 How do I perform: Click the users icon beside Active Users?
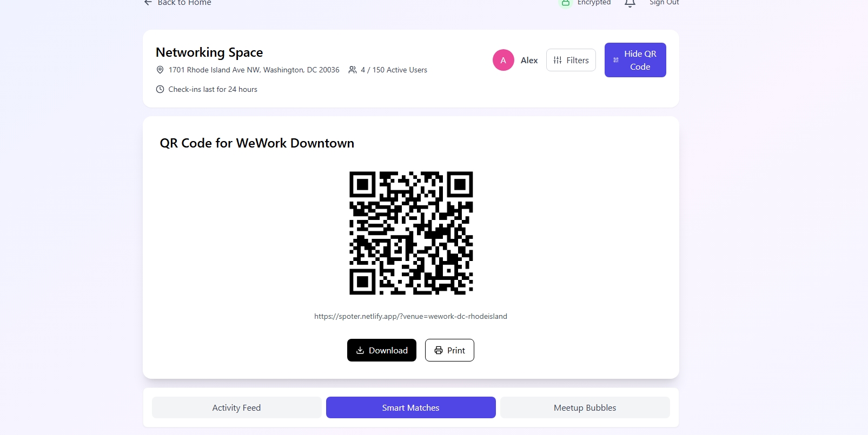tap(353, 70)
